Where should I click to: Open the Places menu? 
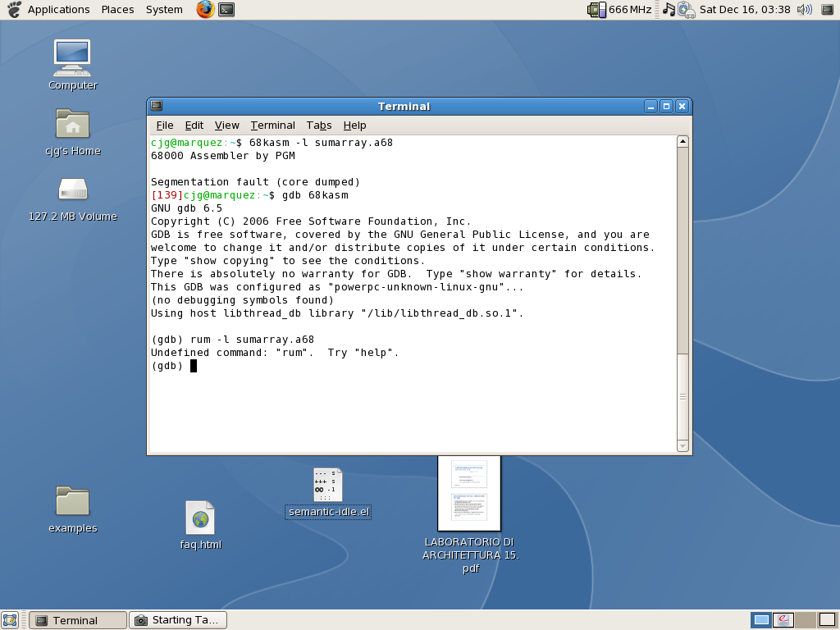[x=117, y=10]
